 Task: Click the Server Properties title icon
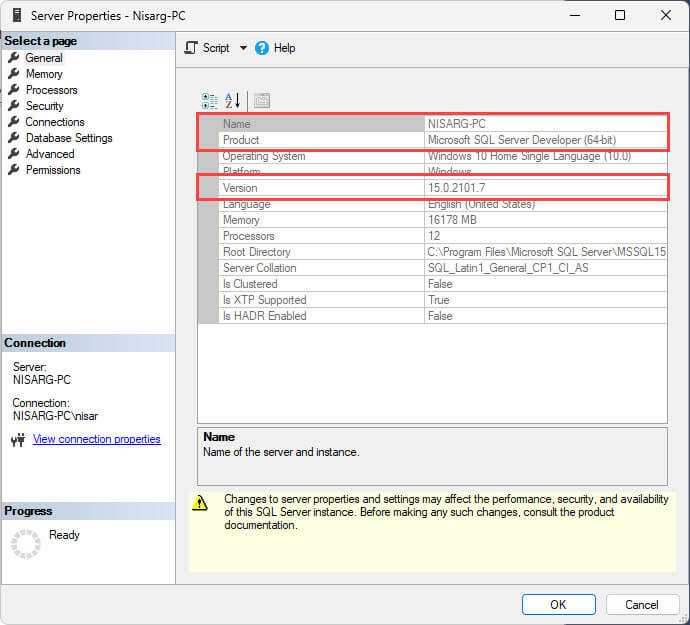point(17,15)
